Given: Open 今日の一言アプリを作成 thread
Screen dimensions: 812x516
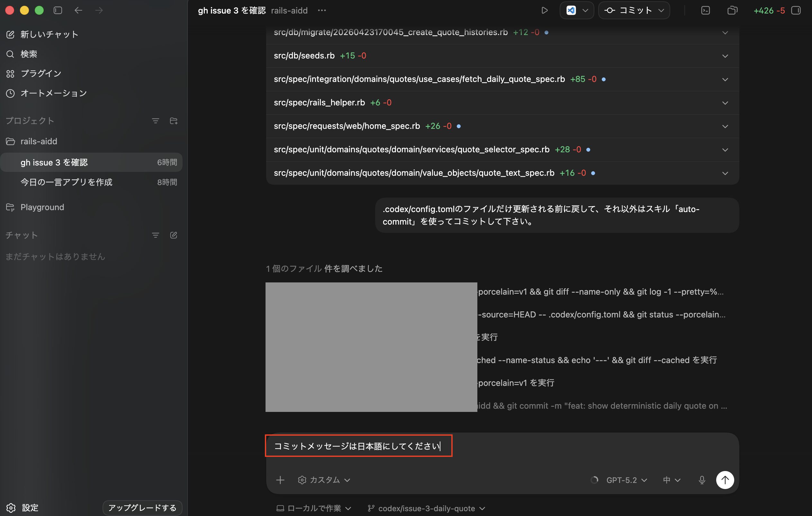Looking at the screenshot, I should click(91, 182).
